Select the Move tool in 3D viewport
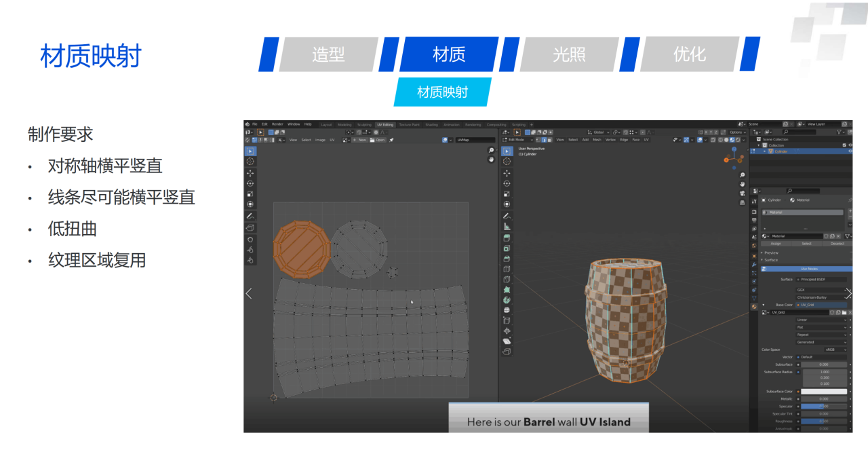The height and width of the screenshot is (450, 868). (x=507, y=173)
